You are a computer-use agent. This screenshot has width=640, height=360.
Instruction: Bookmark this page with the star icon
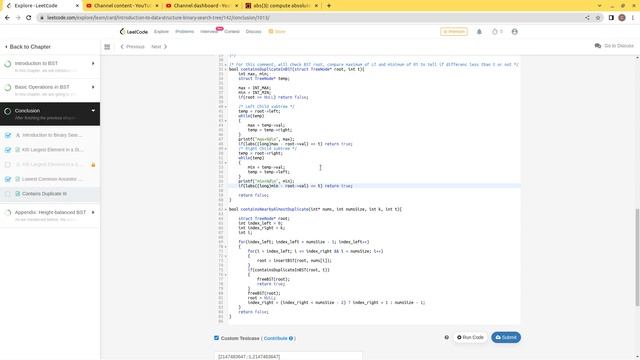click(x=598, y=18)
